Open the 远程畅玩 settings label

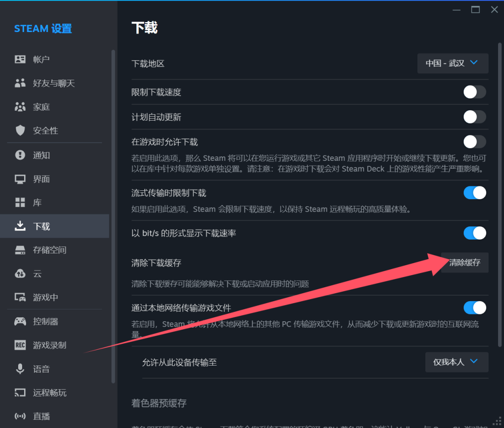tap(50, 393)
